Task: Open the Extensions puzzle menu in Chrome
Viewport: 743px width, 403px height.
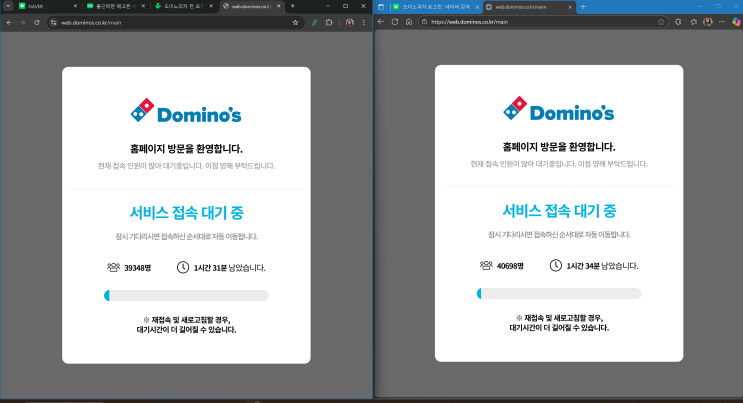Action: click(329, 22)
